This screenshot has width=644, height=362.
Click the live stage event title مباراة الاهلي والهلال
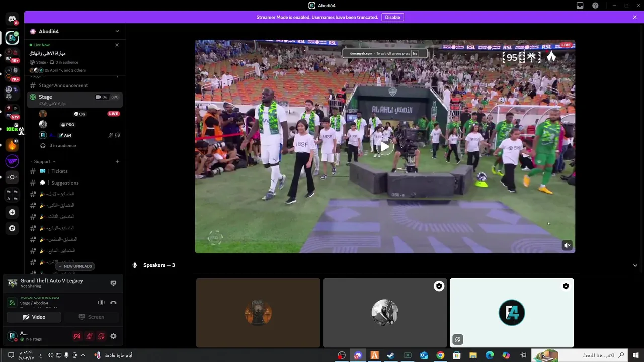47,53
